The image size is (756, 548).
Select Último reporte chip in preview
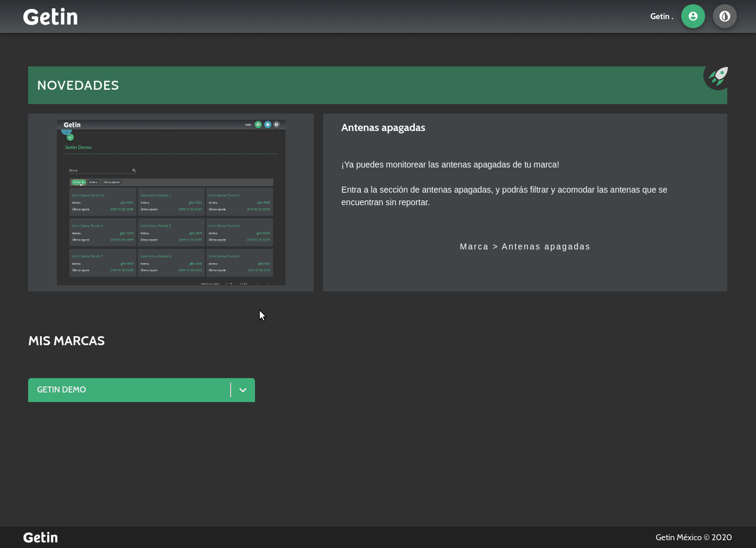point(111,182)
